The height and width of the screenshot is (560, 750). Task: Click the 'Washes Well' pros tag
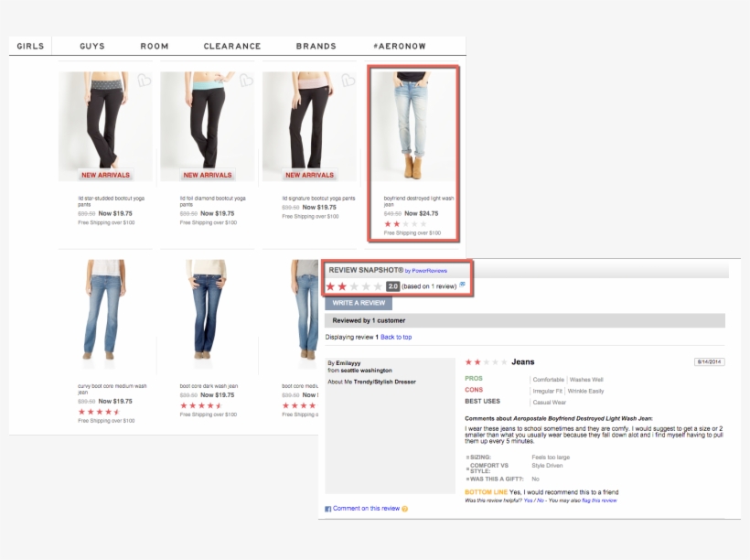(586, 380)
